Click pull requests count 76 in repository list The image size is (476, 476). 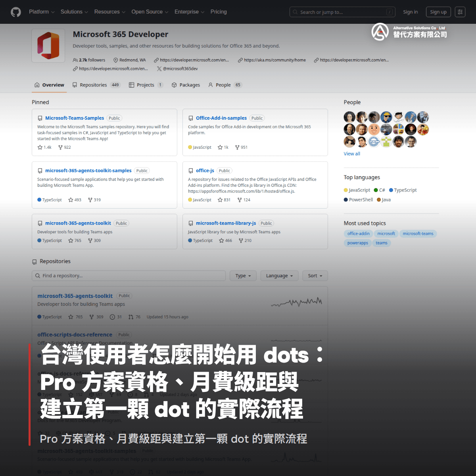pos(134,317)
